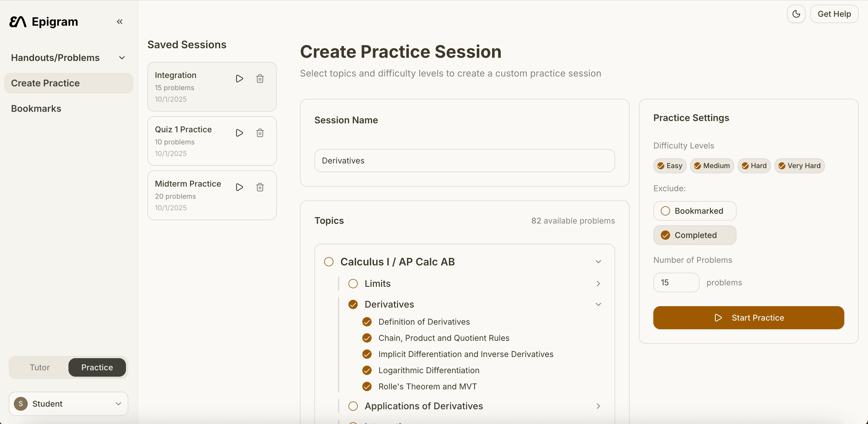Play the Integration saved session
Screen dimensions: 868x424
pos(239,79)
